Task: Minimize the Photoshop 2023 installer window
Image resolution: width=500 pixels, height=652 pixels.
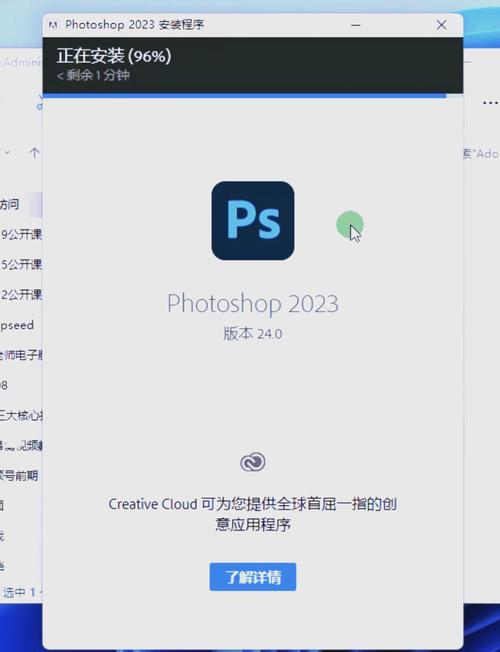Action: [356, 25]
